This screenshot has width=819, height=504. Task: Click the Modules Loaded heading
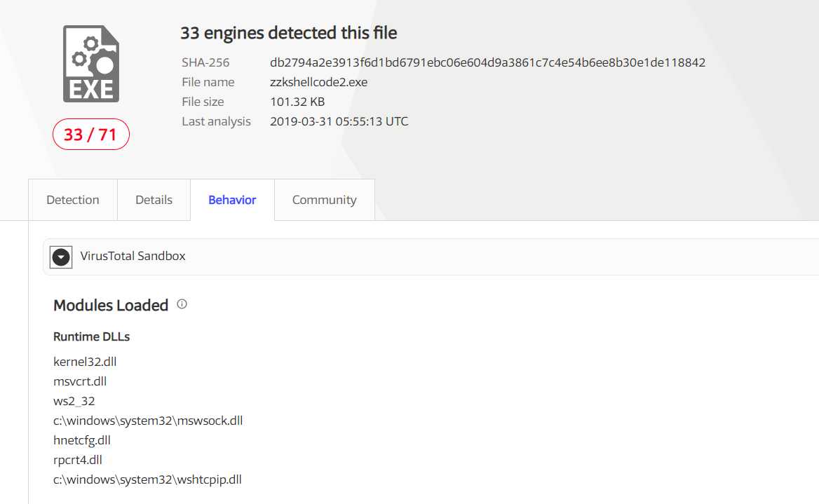pyautogui.click(x=111, y=305)
